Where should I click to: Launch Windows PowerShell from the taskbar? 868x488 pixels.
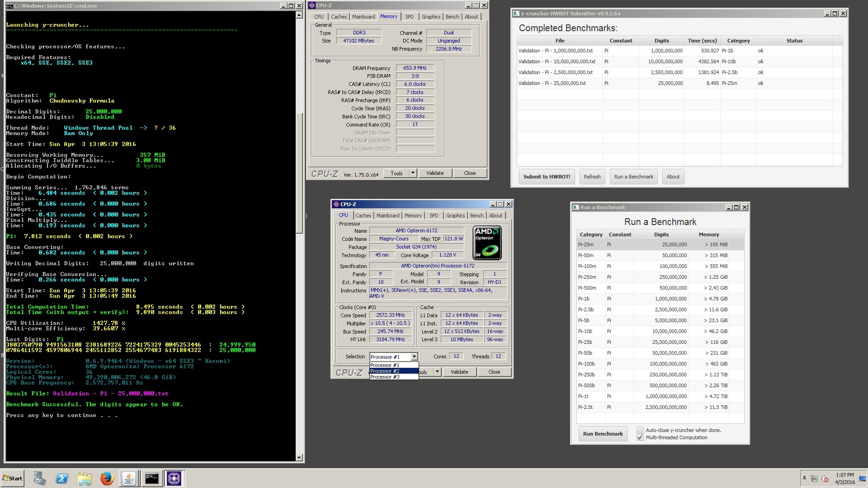(62, 479)
